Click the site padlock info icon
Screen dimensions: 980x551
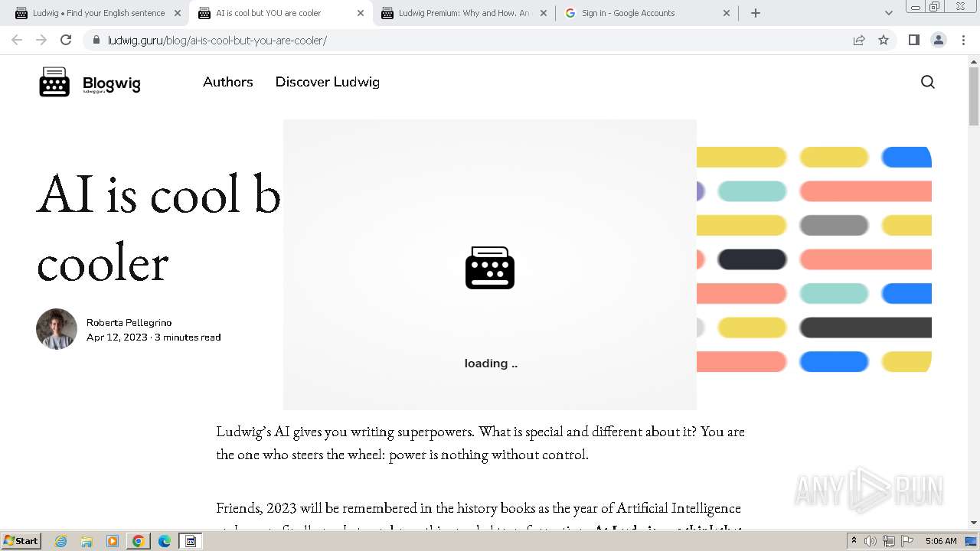point(96,40)
